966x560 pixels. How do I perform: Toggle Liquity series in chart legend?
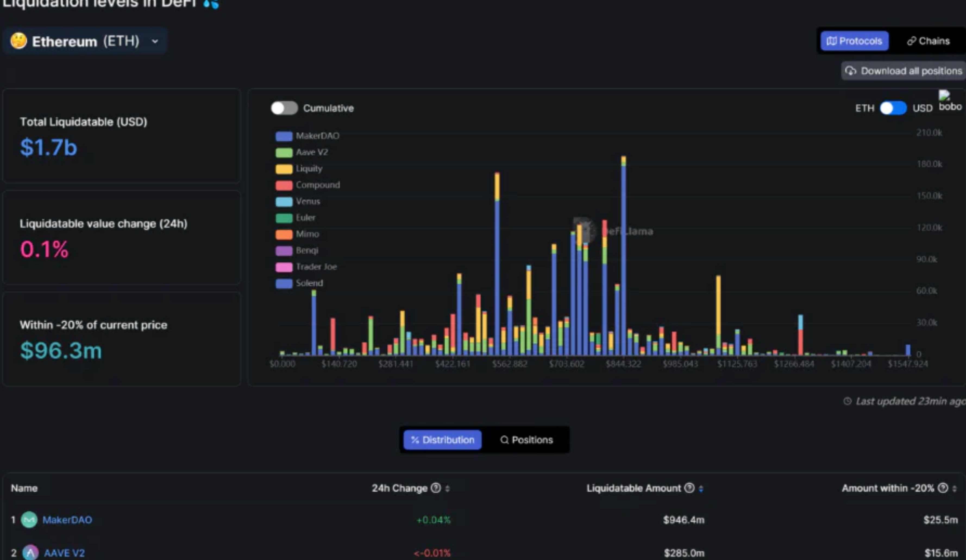299,169
